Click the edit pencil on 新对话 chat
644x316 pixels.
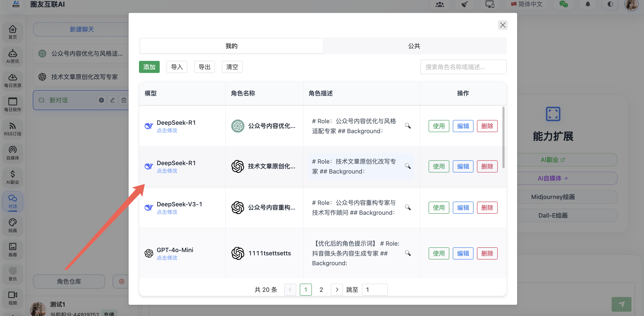click(x=112, y=100)
